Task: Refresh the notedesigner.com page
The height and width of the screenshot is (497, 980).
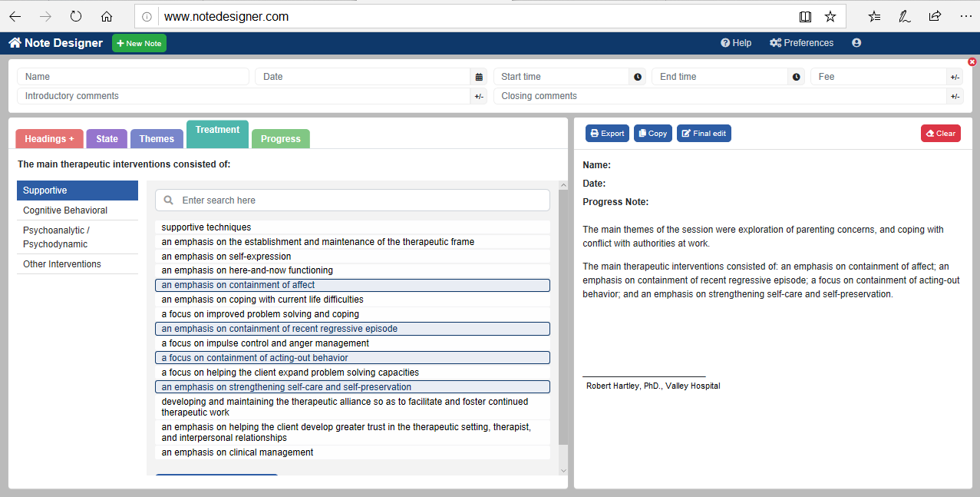Action: coord(76,16)
